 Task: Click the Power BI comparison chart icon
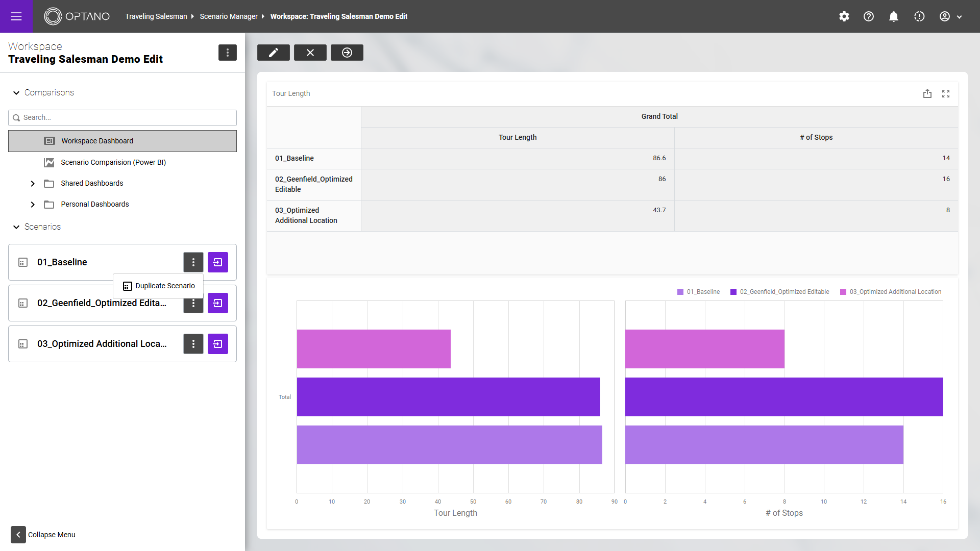pyautogui.click(x=49, y=162)
